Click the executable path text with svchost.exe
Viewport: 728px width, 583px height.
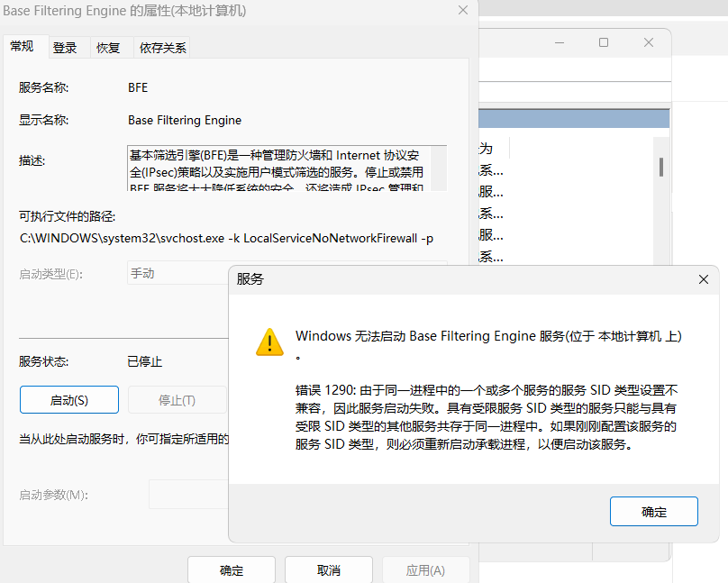pyautogui.click(x=226, y=238)
